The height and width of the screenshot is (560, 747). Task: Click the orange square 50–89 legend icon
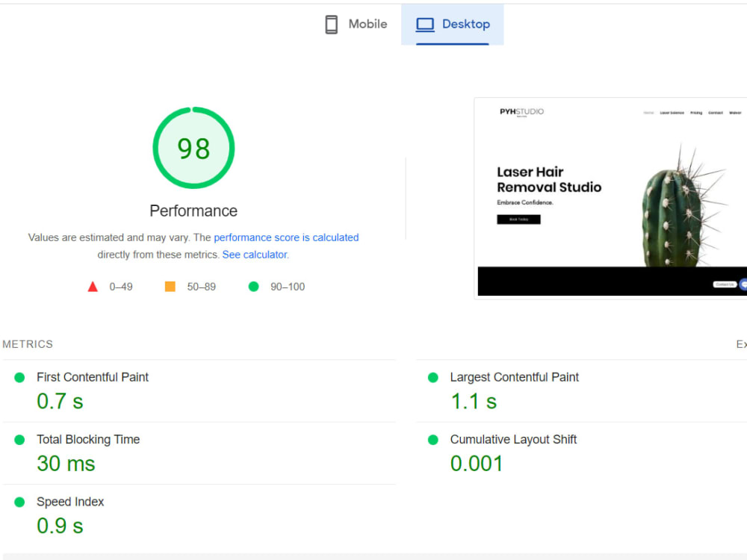pyautogui.click(x=170, y=287)
